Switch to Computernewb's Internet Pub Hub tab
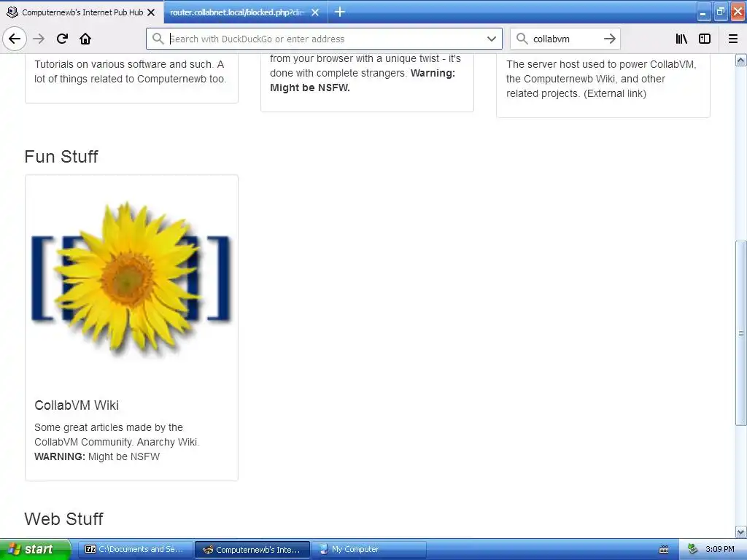The width and height of the screenshot is (747, 560). (x=82, y=12)
